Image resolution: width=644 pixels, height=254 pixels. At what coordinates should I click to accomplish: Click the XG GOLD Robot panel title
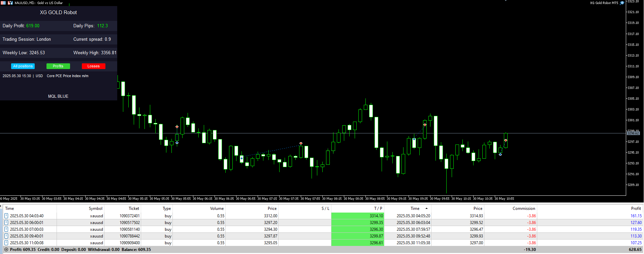pos(58,12)
